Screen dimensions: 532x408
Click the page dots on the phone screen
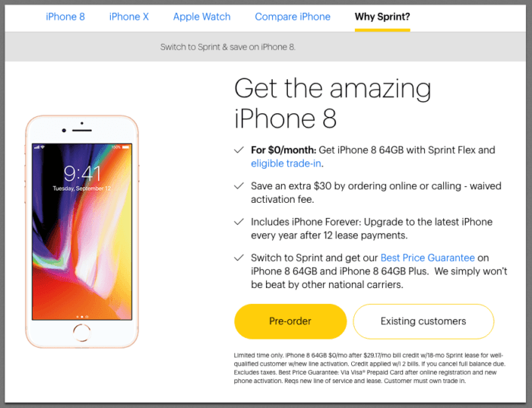[82, 317]
